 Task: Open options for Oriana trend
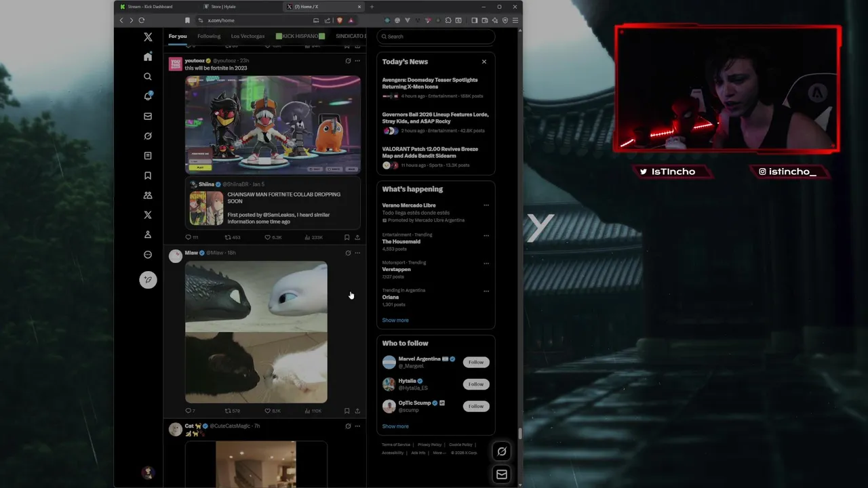coord(486,291)
